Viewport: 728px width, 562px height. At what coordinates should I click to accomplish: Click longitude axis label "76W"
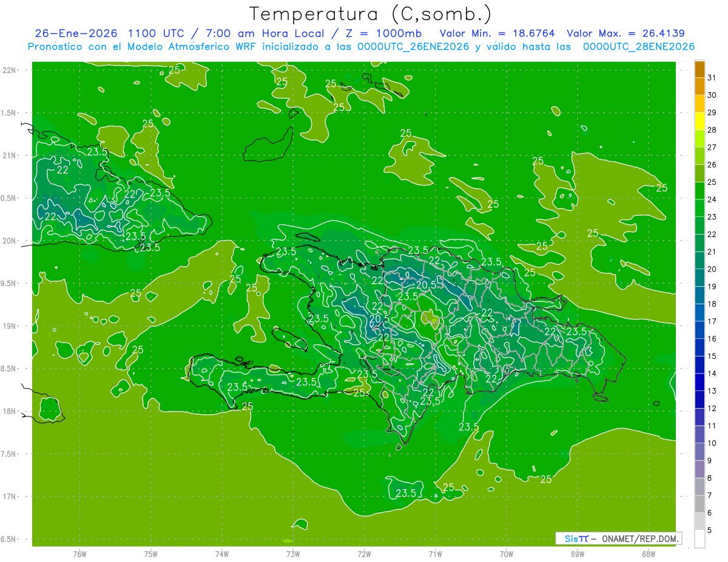[x=79, y=554]
